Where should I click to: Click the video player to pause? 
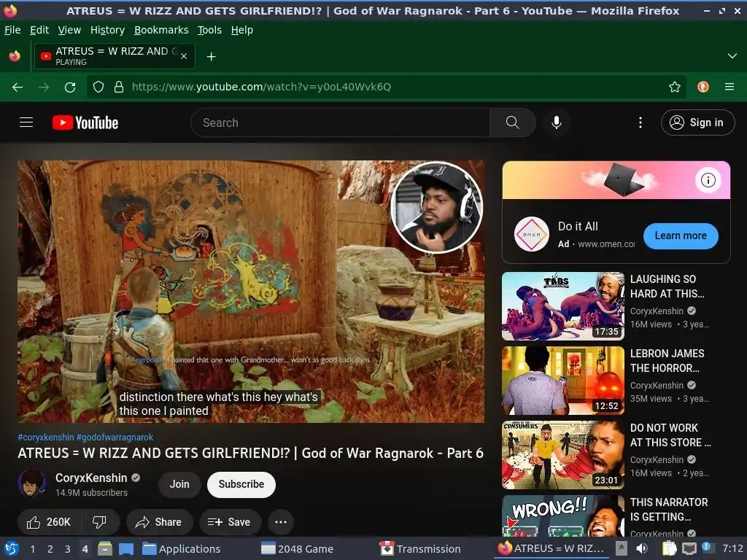(251, 292)
